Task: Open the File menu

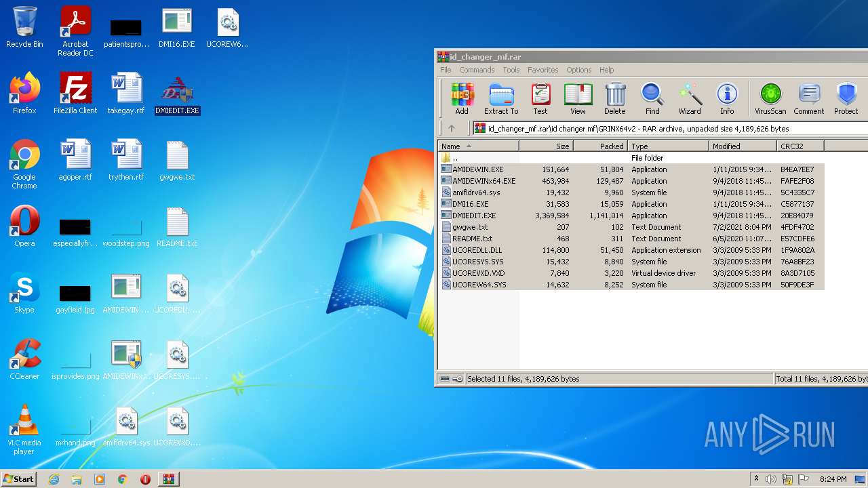Action: pos(446,70)
